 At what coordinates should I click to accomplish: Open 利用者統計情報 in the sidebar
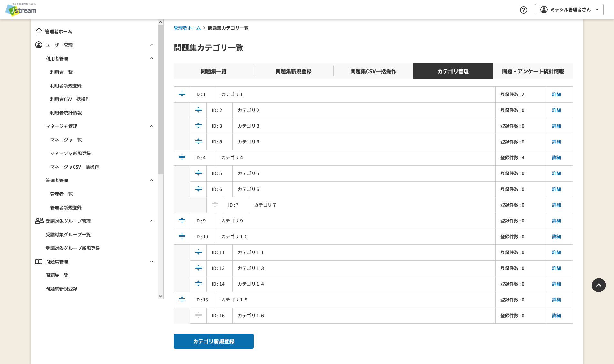[66, 113]
